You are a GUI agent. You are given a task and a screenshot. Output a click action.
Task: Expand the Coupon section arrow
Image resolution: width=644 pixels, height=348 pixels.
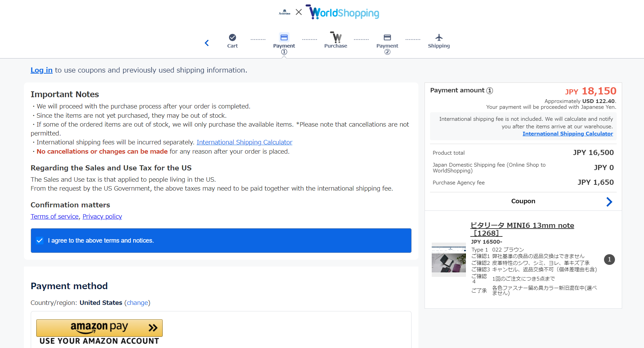609,202
